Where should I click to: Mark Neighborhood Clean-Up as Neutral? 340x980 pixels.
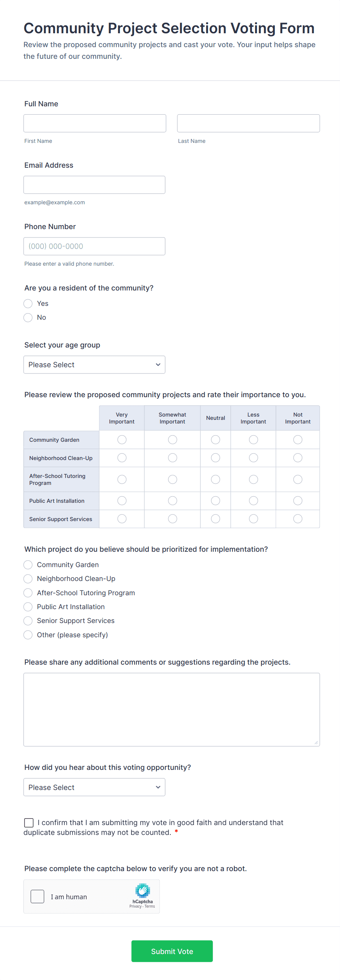[x=215, y=458]
